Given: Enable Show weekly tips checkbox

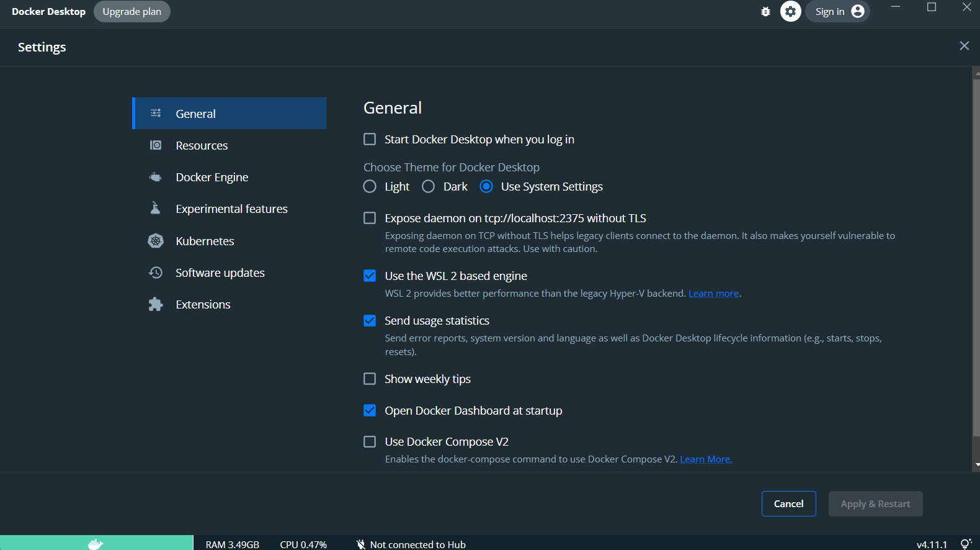Looking at the screenshot, I should coord(370,379).
